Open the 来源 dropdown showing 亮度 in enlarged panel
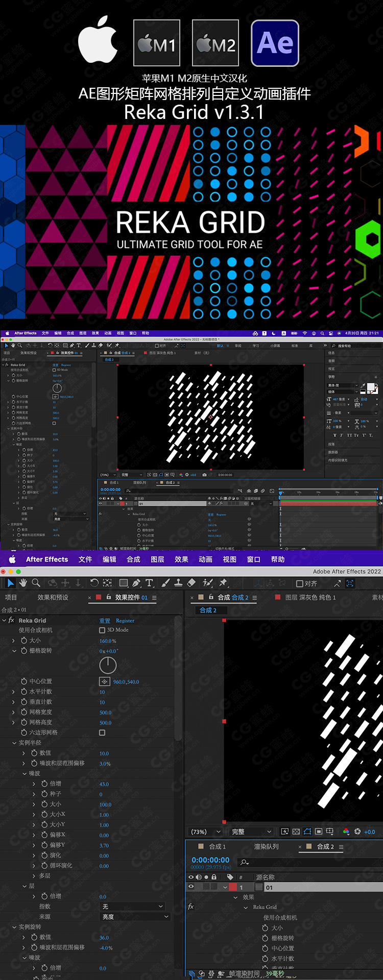Image resolution: width=383 pixels, height=980 pixels. [134, 917]
